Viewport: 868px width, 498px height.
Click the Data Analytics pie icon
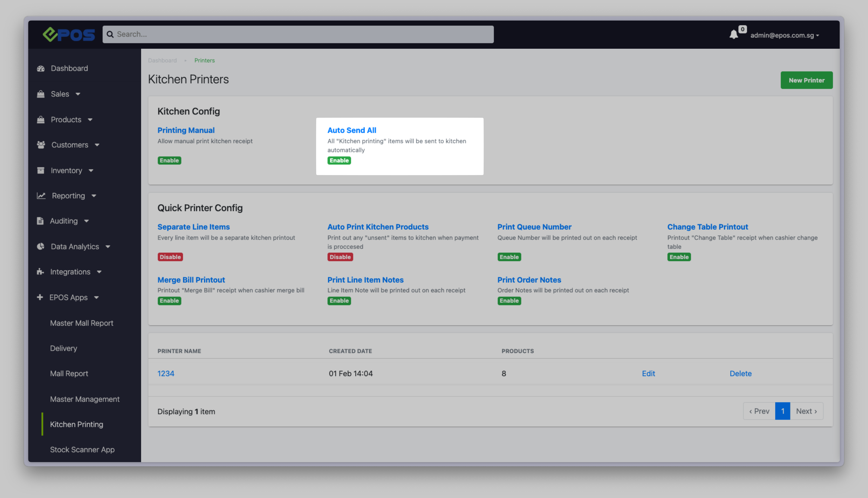(x=41, y=247)
